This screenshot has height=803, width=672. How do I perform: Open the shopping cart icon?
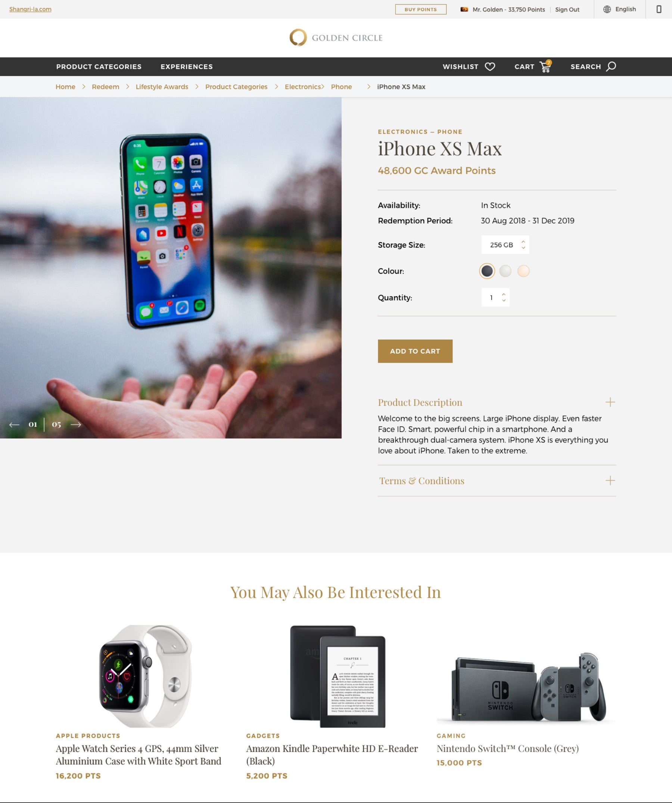point(545,66)
